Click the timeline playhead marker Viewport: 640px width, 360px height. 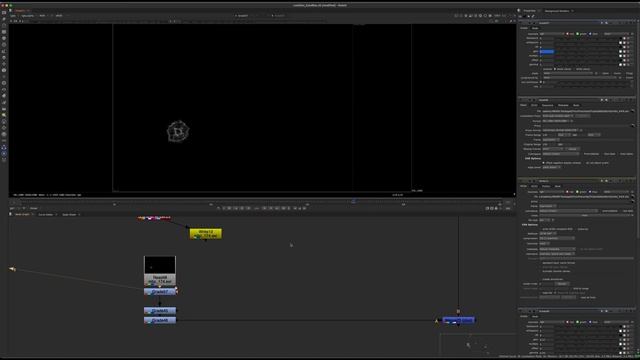click(x=353, y=201)
